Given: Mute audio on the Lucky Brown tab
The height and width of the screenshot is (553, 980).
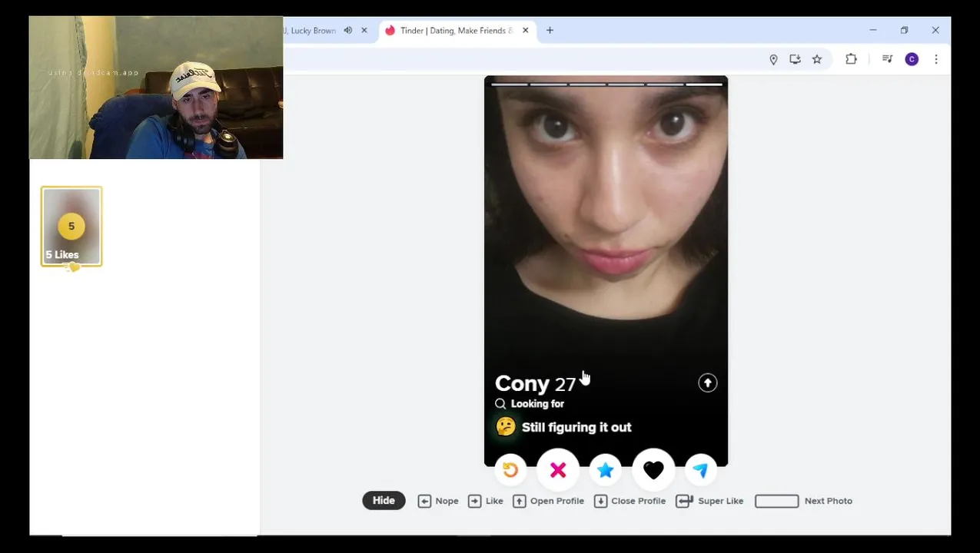Looking at the screenshot, I should [x=347, y=31].
